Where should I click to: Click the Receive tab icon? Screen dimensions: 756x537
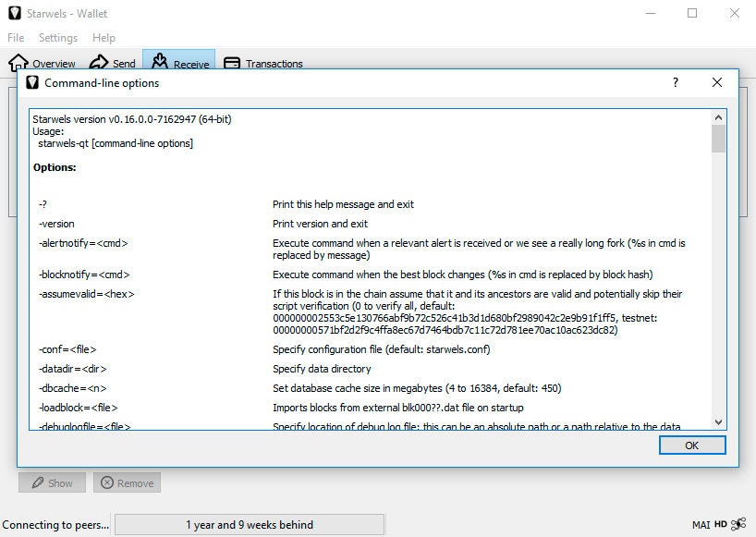click(160, 61)
